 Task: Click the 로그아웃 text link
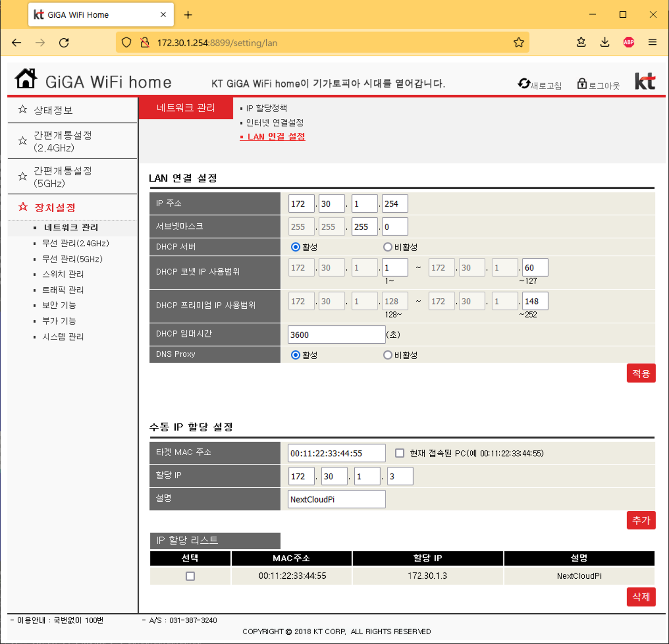pos(604,86)
